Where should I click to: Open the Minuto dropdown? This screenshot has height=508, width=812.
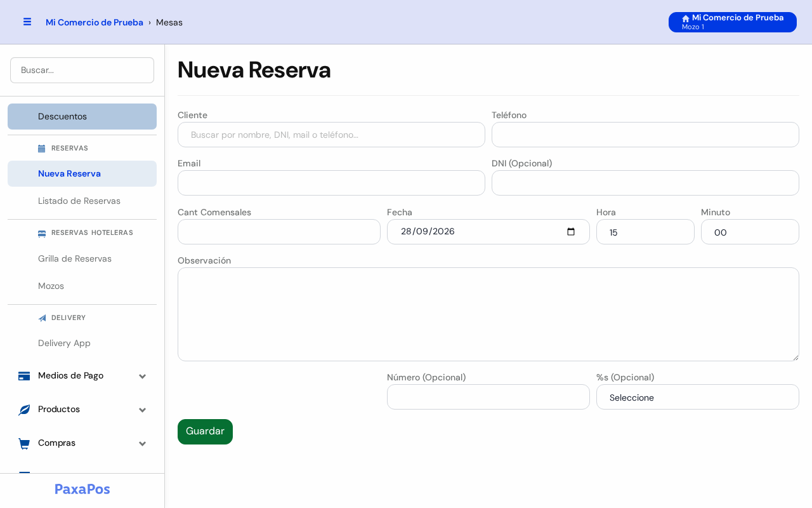pos(750,232)
